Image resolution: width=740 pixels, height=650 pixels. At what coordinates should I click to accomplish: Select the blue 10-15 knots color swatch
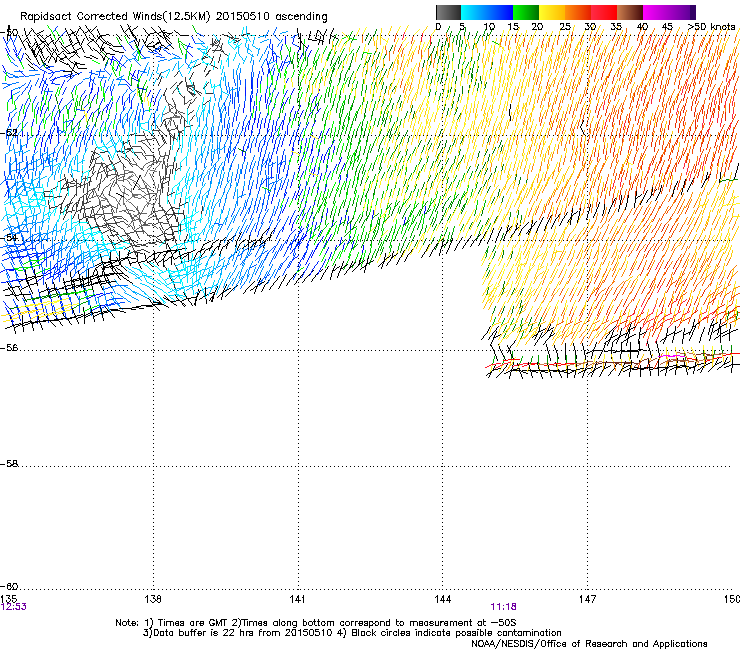(500, 12)
